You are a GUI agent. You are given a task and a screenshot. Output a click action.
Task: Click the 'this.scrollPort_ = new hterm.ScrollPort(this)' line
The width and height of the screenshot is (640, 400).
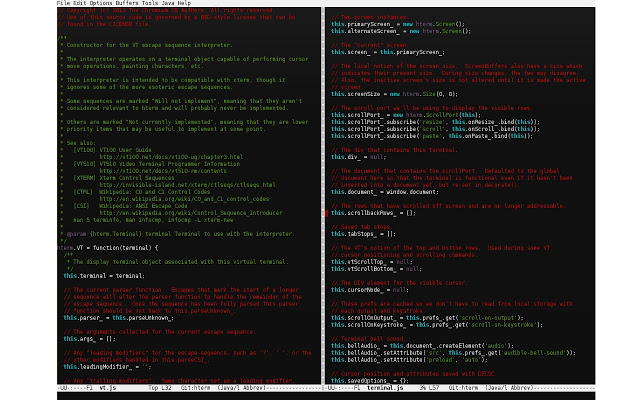click(x=406, y=115)
